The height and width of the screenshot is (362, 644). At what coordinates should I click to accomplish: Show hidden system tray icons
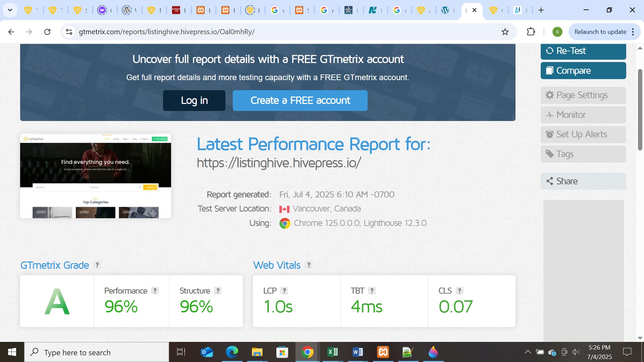coord(528,352)
